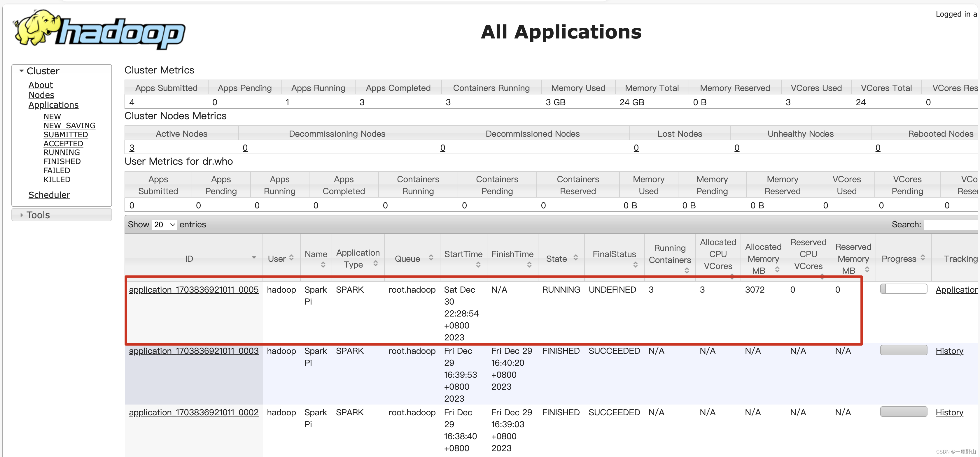This screenshot has width=980, height=457.
Task: Open the Show entries count dropdown
Action: (164, 225)
